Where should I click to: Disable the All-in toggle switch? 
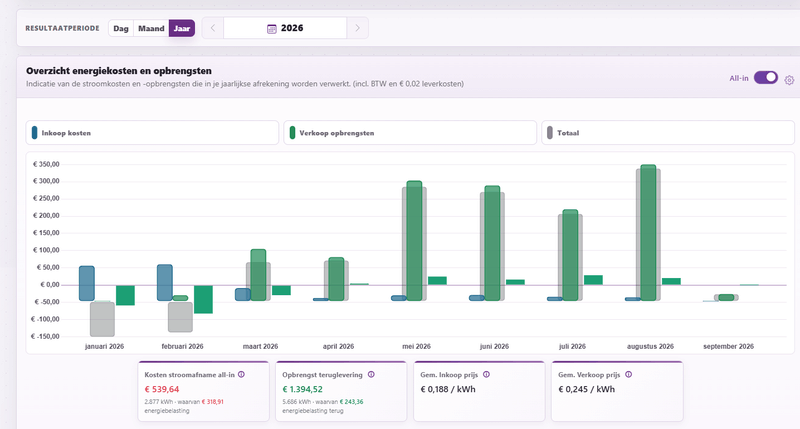point(766,78)
